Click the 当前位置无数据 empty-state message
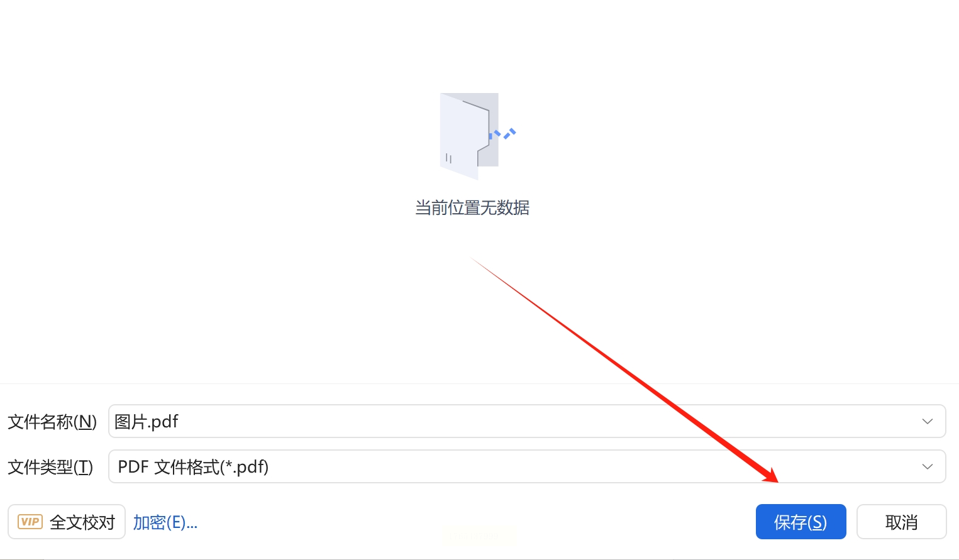This screenshot has height=560, width=959. (x=472, y=207)
